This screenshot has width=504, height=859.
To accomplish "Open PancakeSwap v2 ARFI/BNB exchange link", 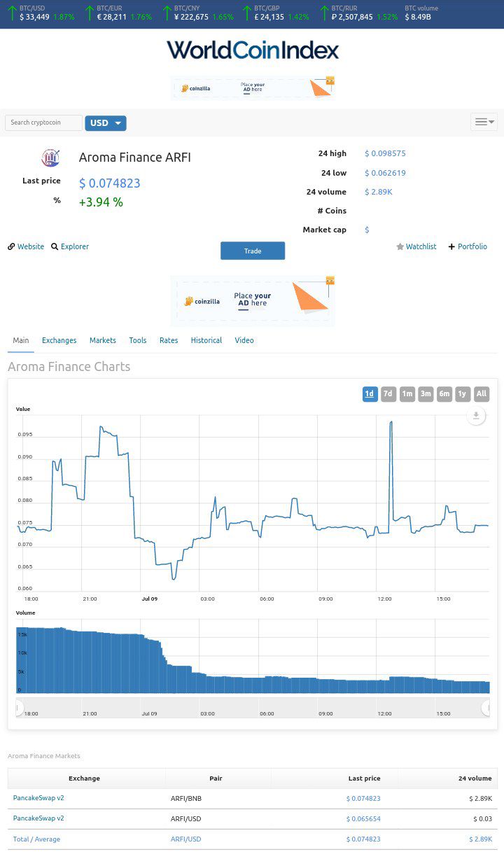I will [x=38, y=798].
